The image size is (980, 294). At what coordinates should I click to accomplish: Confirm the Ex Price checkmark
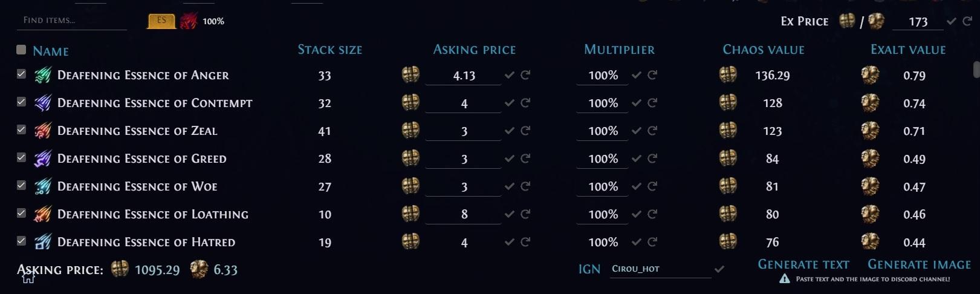952,21
